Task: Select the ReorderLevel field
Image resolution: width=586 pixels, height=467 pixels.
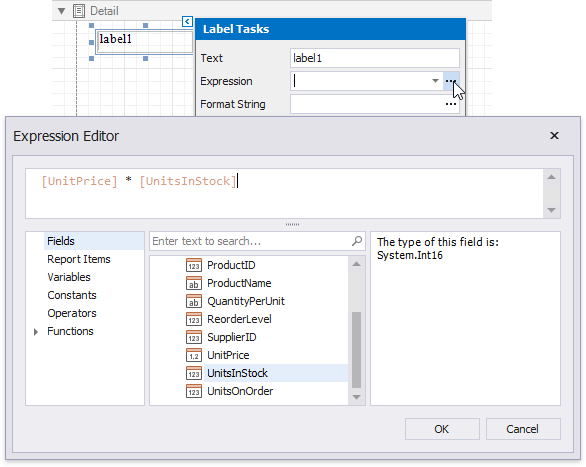Action: [239, 319]
